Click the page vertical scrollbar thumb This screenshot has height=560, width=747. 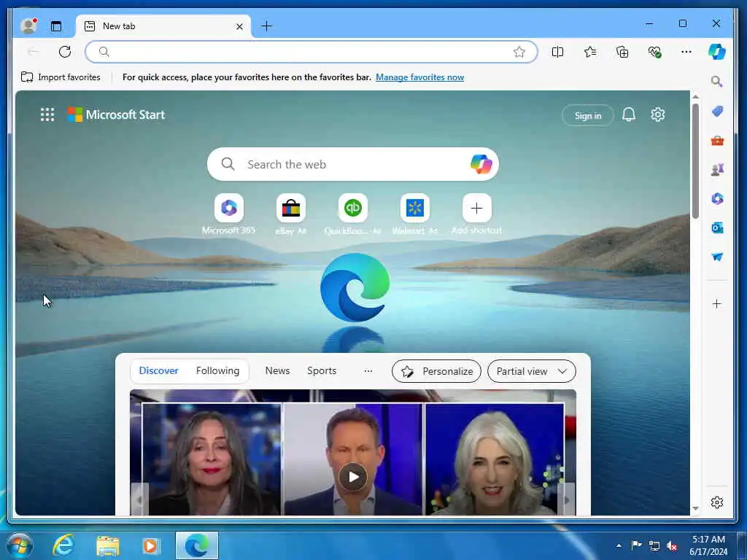pyautogui.click(x=695, y=161)
